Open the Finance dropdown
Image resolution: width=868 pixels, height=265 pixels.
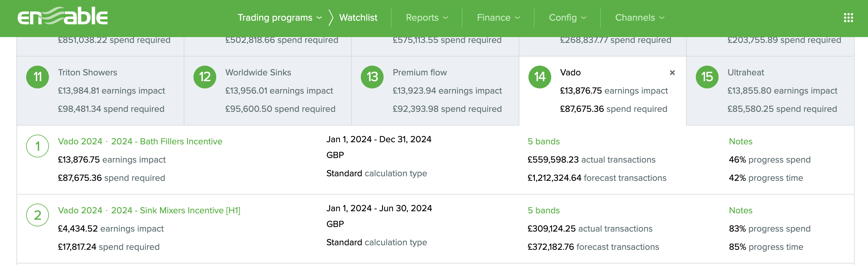(498, 18)
